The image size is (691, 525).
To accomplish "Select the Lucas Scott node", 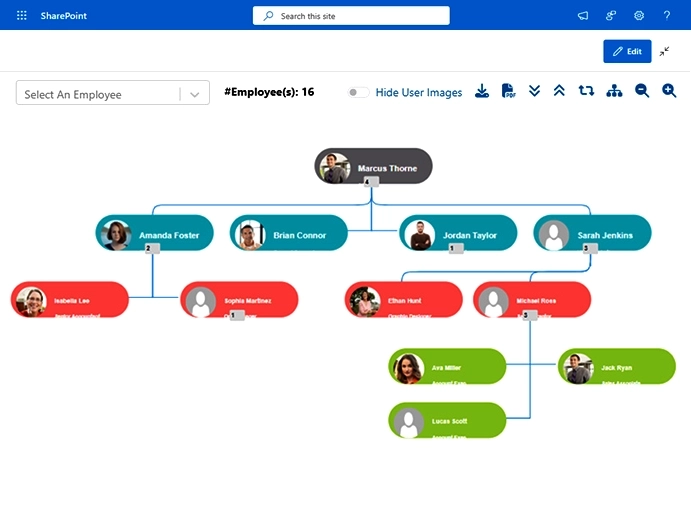I will 447,420.
